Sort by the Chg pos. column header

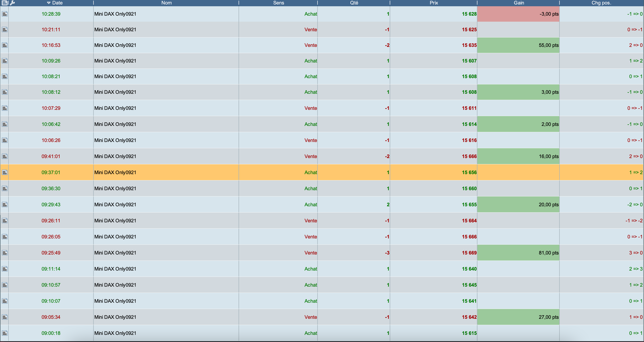tap(601, 3)
